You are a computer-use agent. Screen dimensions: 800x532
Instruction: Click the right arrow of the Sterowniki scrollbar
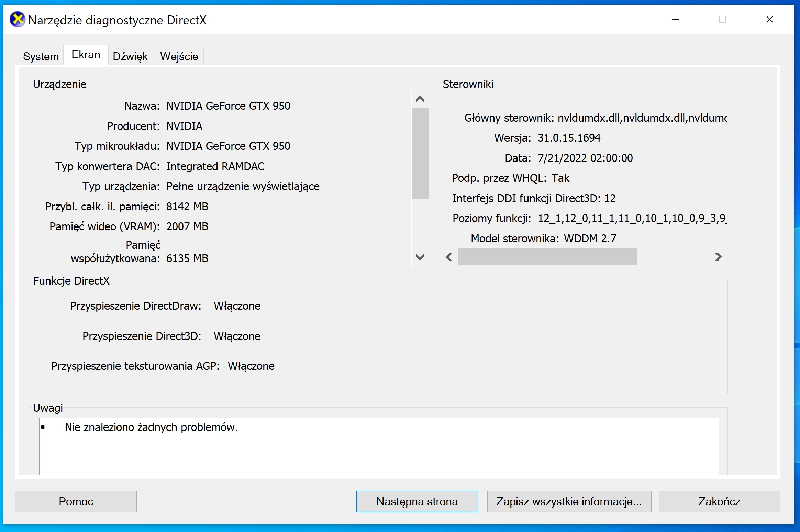pyautogui.click(x=719, y=257)
